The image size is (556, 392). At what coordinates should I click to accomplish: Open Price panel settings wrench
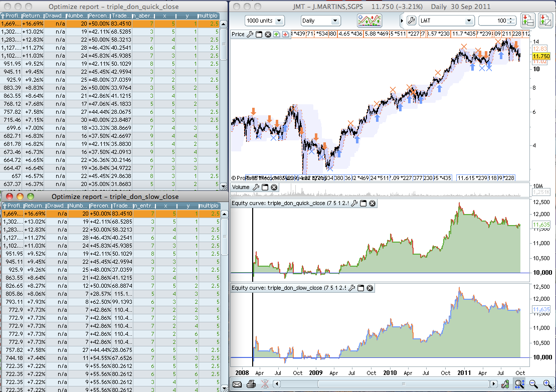tap(250, 34)
